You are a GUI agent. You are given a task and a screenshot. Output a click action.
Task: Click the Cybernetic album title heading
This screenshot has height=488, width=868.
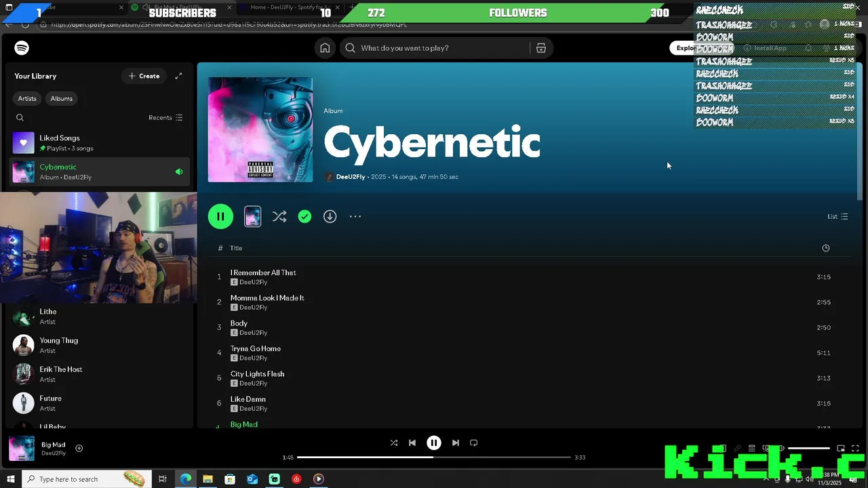pyautogui.click(x=432, y=144)
